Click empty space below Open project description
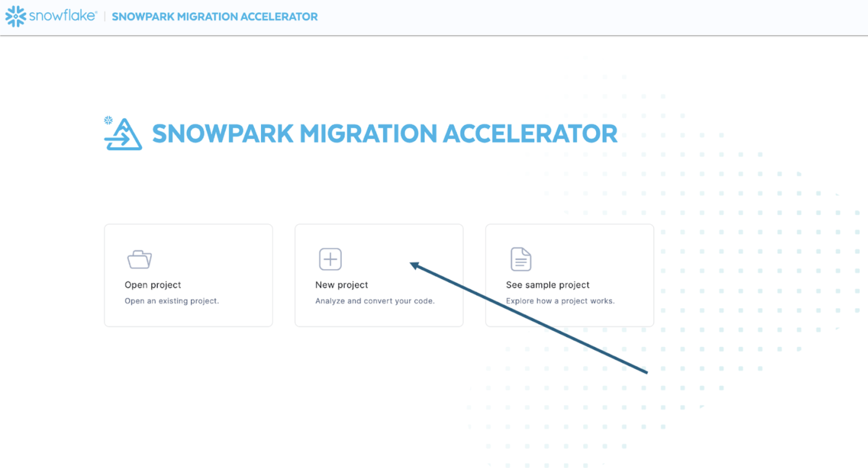Viewport: 868px width, 468px height. click(x=188, y=316)
